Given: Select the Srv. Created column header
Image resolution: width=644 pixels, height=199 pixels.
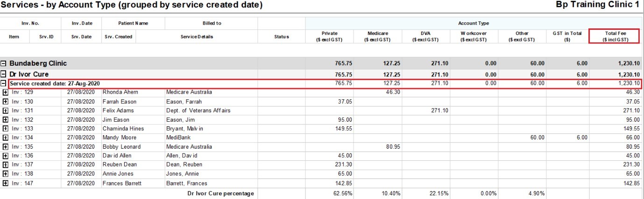Looking at the screenshot, I should coord(119,37).
